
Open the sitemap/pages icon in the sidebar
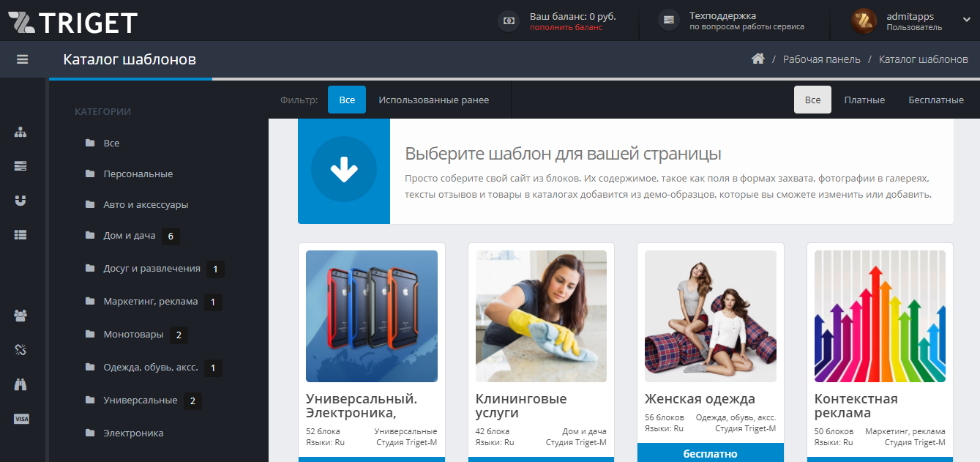(20, 133)
